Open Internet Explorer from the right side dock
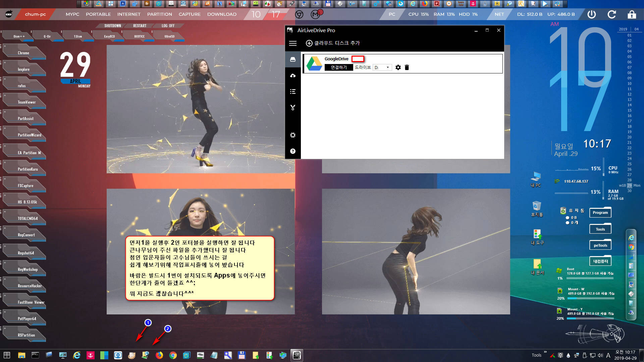Screen dimensions: 644x362 [x=631, y=238]
